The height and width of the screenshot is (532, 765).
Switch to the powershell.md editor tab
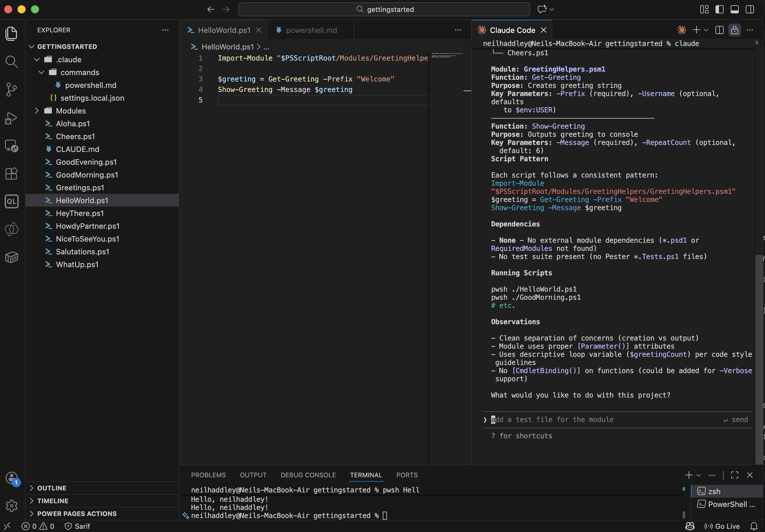click(311, 30)
